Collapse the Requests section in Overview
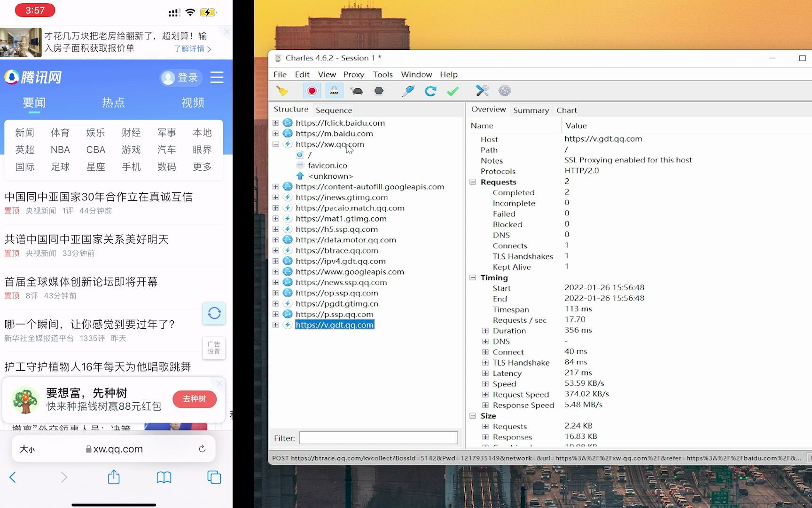The image size is (812, 508). point(473,182)
